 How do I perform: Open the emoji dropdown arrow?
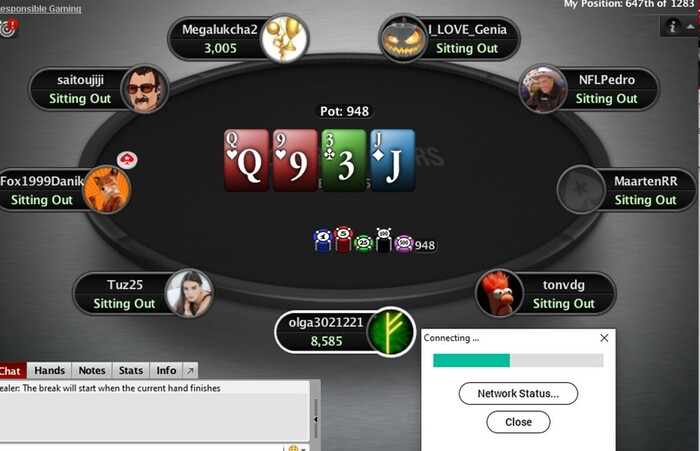point(303,448)
